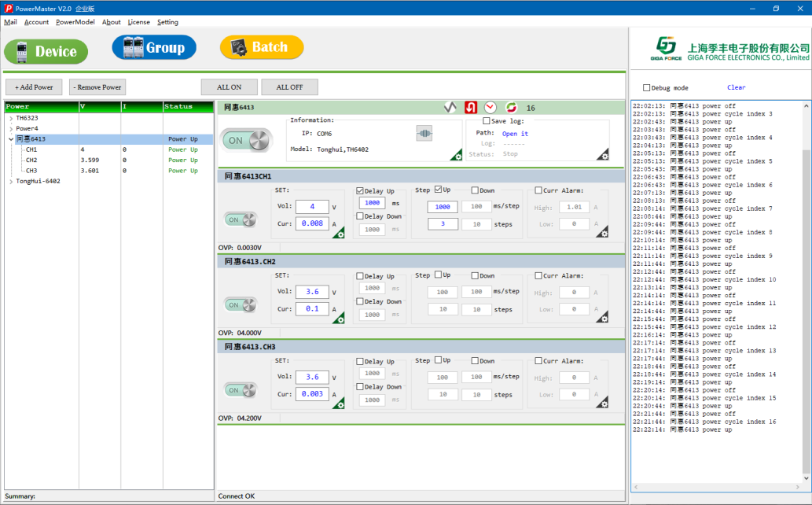Click the ALL OFF button
Image resolution: width=812 pixels, height=505 pixels.
pos(289,87)
